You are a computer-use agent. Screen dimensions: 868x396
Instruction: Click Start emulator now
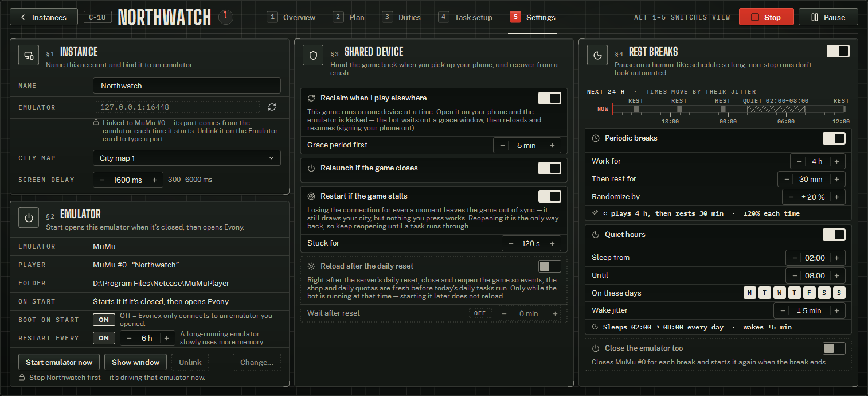[59, 362]
